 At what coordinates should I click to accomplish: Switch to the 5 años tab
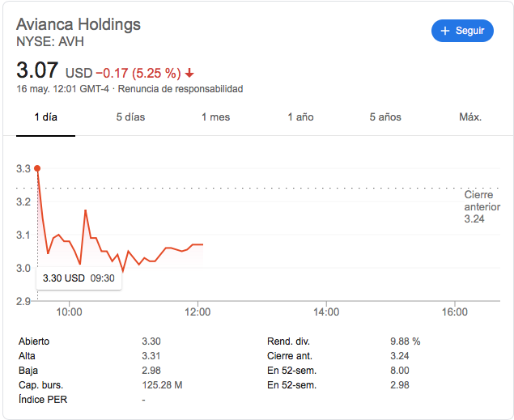click(x=385, y=117)
